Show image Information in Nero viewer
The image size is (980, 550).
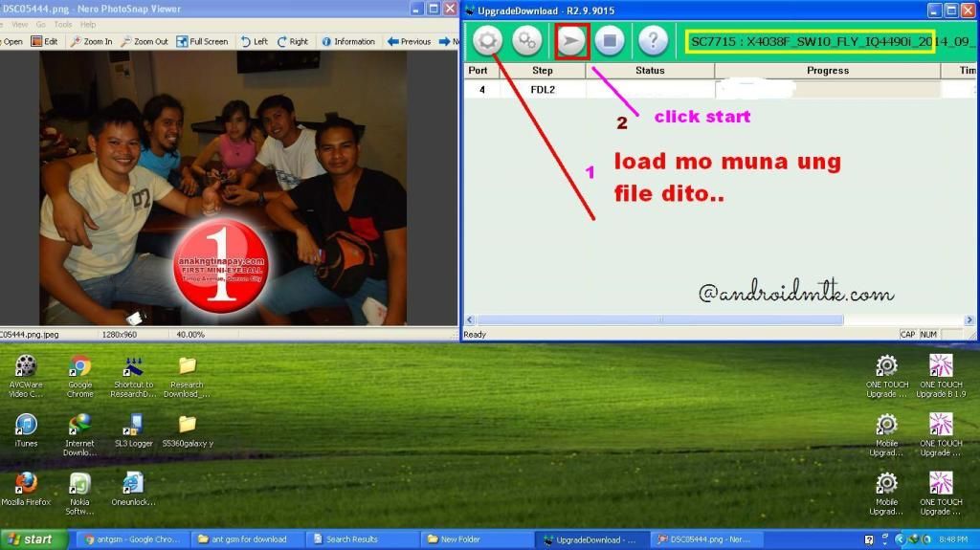coord(348,42)
